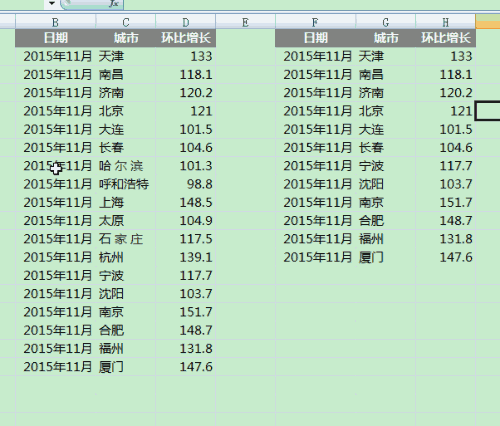This screenshot has width=500, height=426.
Task: Click the 日期 header cell in column B
Action: 55,38
